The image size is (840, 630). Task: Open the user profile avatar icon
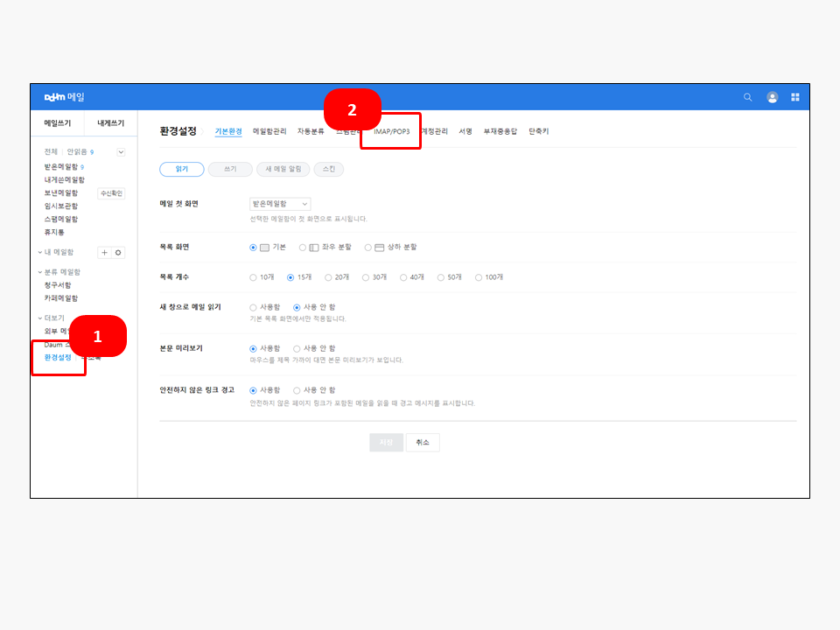pyautogui.click(x=772, y=97)
